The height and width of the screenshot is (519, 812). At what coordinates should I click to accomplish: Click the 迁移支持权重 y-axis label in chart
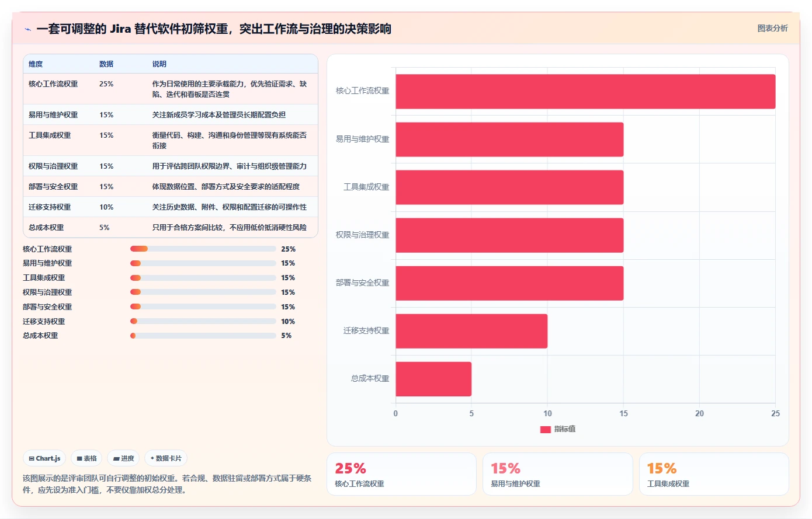click(366, 331)
